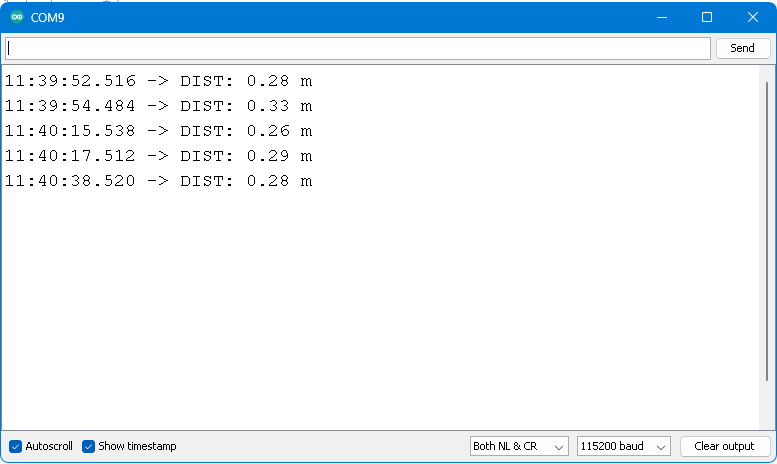Viewport: 777px width, 464px height.
Task: Click the DIST: 0.26 m output line
Action: [158, 130]
